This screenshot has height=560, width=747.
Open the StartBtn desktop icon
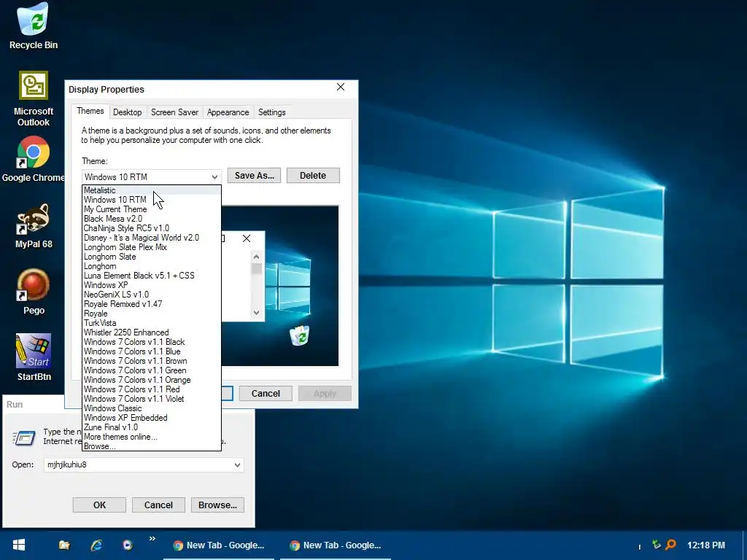pyautogui.click(x=33, y=357)
